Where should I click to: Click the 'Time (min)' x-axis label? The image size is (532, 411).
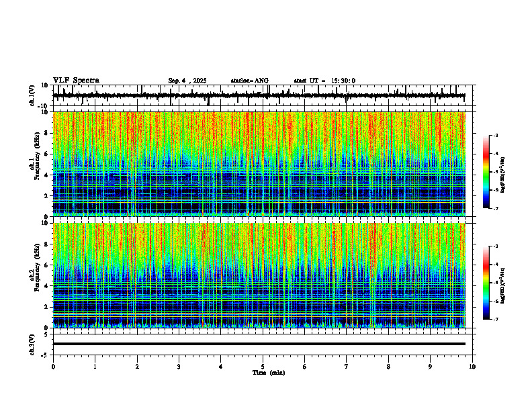tap(269, 373)
